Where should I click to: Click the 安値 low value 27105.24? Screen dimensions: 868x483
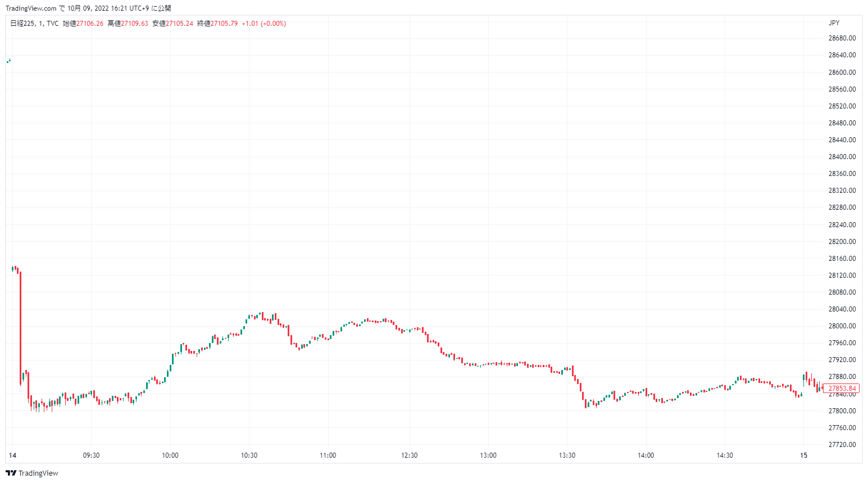coord(179,24)
